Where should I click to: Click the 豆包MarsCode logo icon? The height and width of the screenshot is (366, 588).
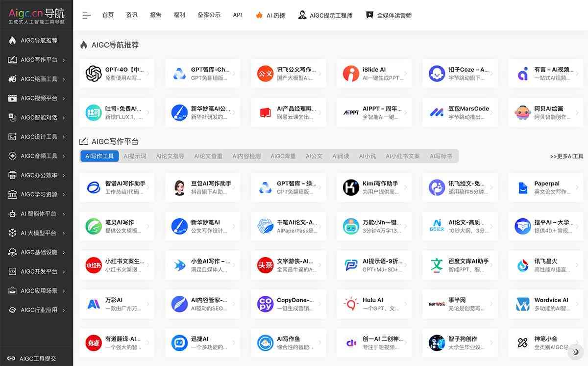tap(437, 112)
